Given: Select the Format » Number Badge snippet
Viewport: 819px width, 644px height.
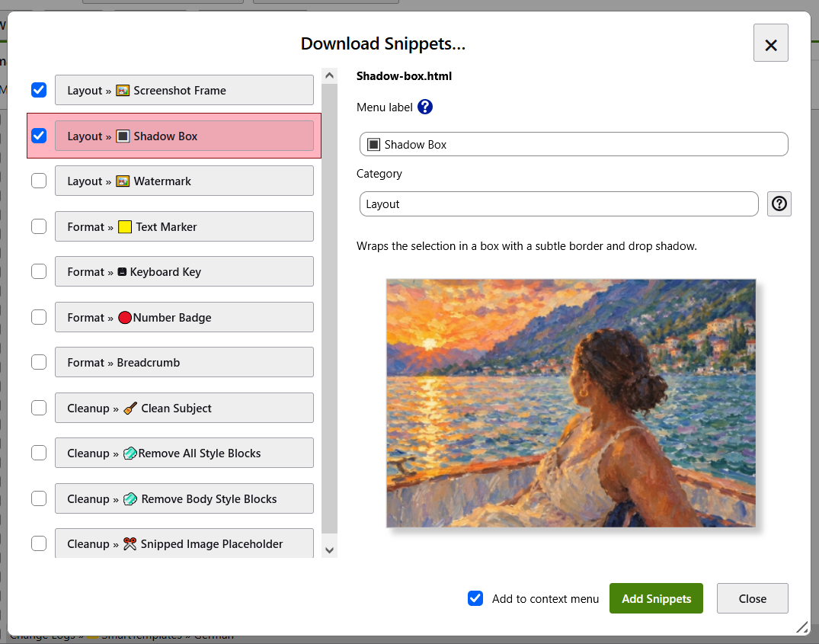Looking at the screenshot, I should [x=184, y=318].
